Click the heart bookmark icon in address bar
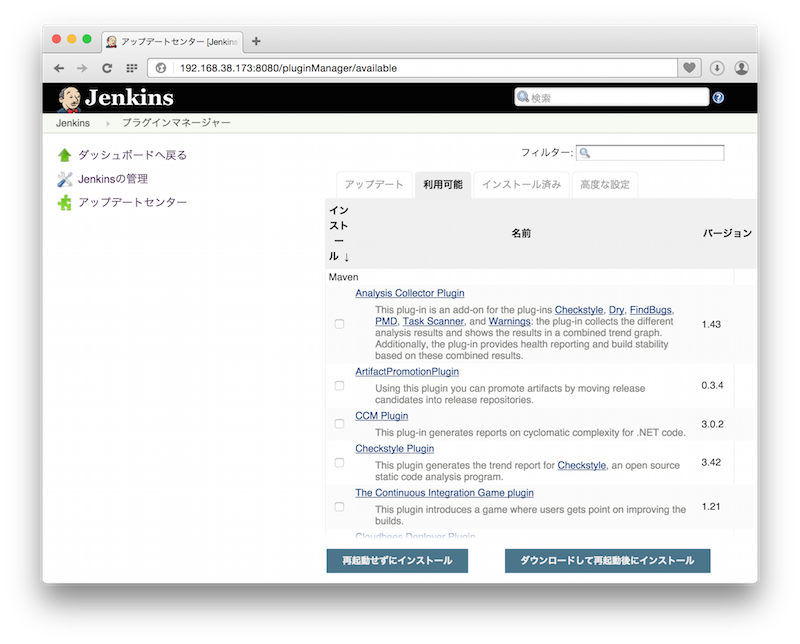This screenshot has height=644, width=800. point(689,68)
